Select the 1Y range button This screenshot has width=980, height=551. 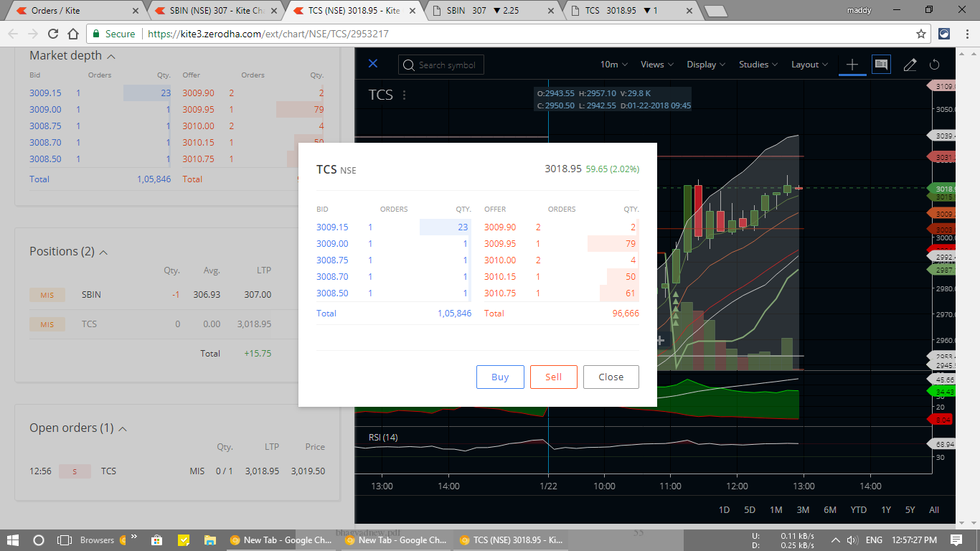886,510
